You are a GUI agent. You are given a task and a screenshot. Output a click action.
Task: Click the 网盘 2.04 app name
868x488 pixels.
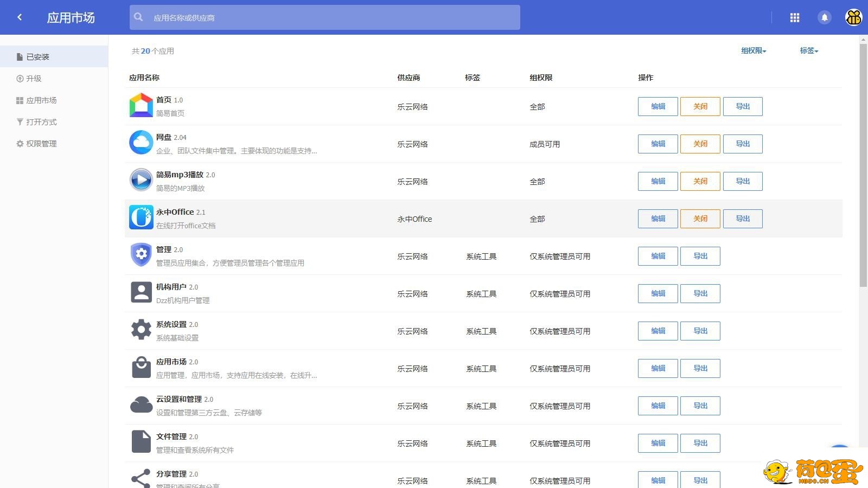pos(171,137)
